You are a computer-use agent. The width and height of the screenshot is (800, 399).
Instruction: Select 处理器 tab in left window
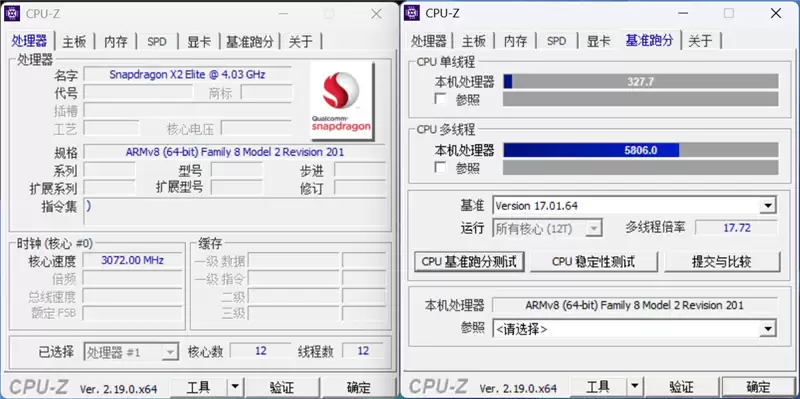coord(30,41)
